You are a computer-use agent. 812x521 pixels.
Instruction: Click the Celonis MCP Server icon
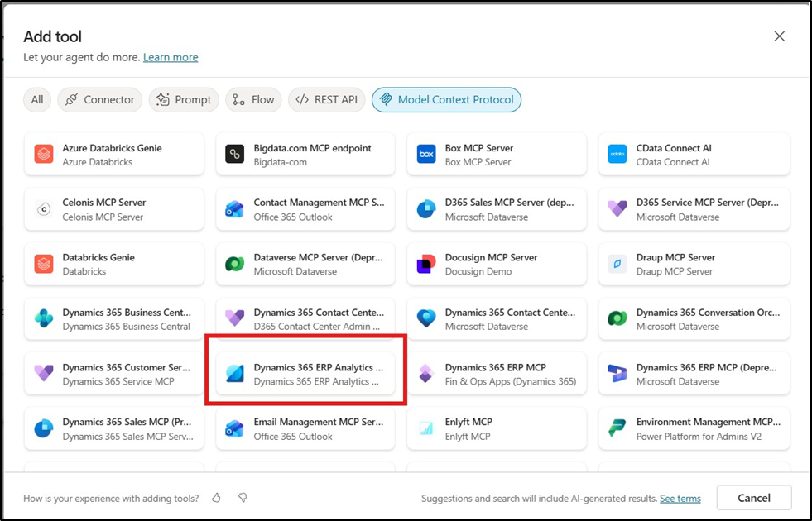44,209
